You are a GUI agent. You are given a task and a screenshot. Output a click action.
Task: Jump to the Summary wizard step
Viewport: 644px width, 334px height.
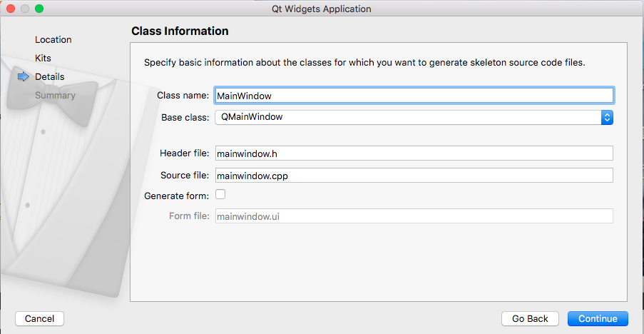(55, 96)
